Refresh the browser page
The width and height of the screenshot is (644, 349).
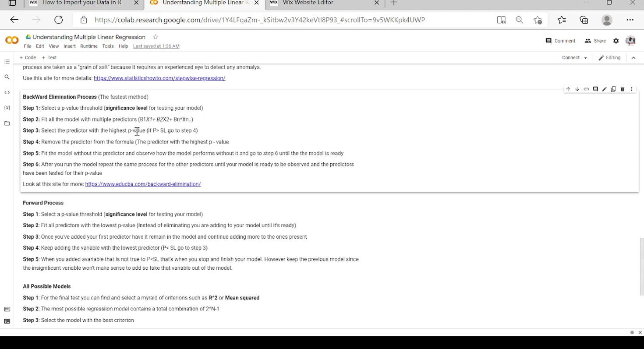point(58,20)
